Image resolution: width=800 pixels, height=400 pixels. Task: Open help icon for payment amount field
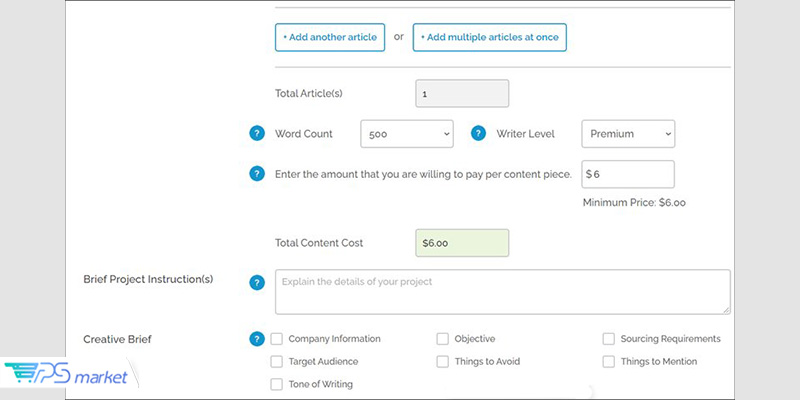(257, 173)
